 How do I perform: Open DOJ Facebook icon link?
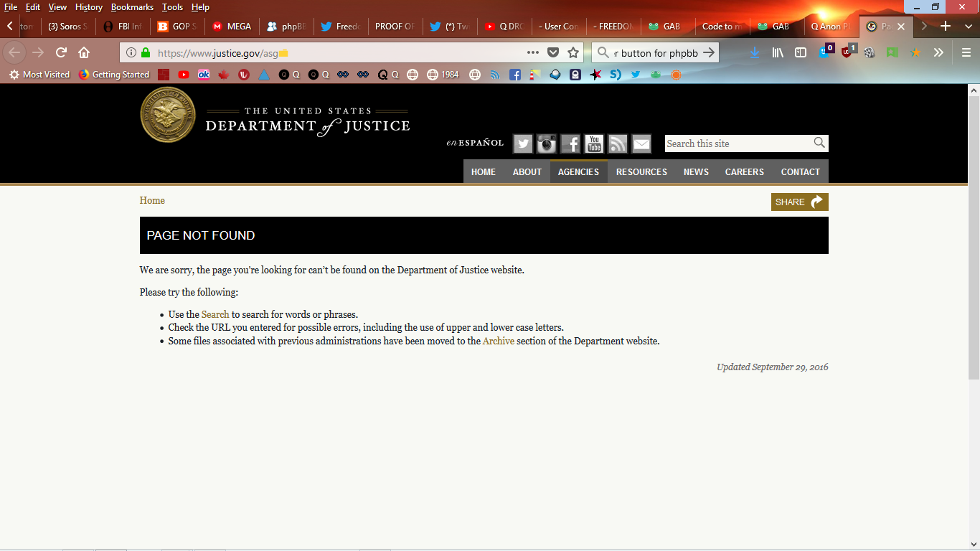click(570, 143)
